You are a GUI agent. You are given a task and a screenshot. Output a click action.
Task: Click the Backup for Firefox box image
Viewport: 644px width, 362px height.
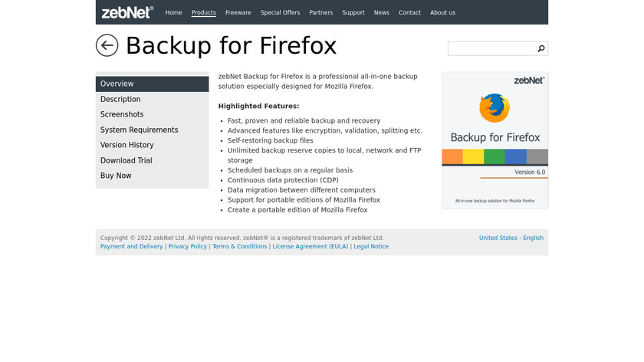click(x=495, y=140)
